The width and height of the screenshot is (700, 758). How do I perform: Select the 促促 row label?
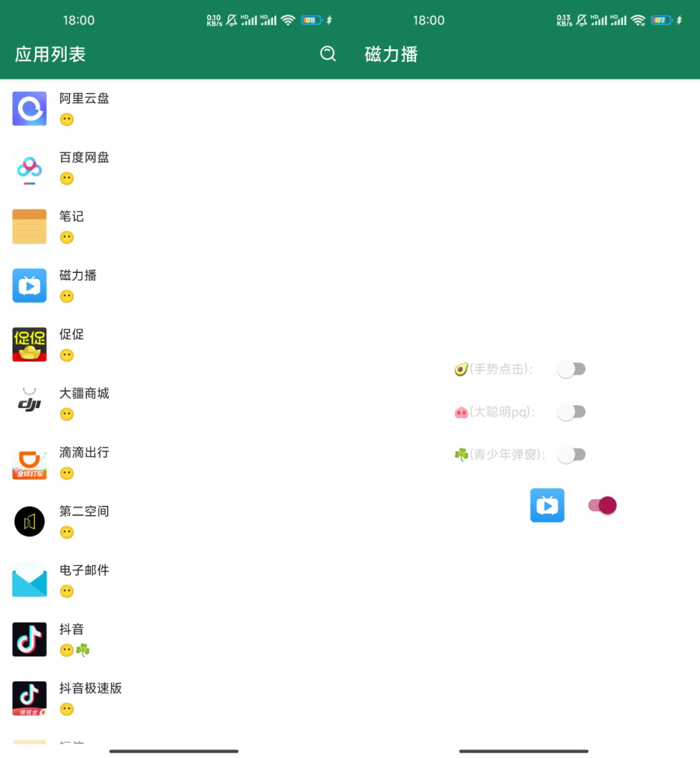(x=71, y=334)
